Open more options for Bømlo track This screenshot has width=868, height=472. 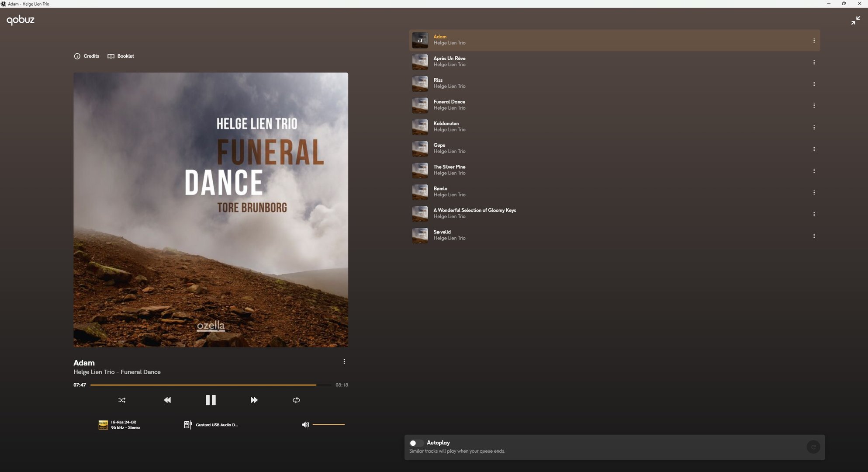[814, 192]
